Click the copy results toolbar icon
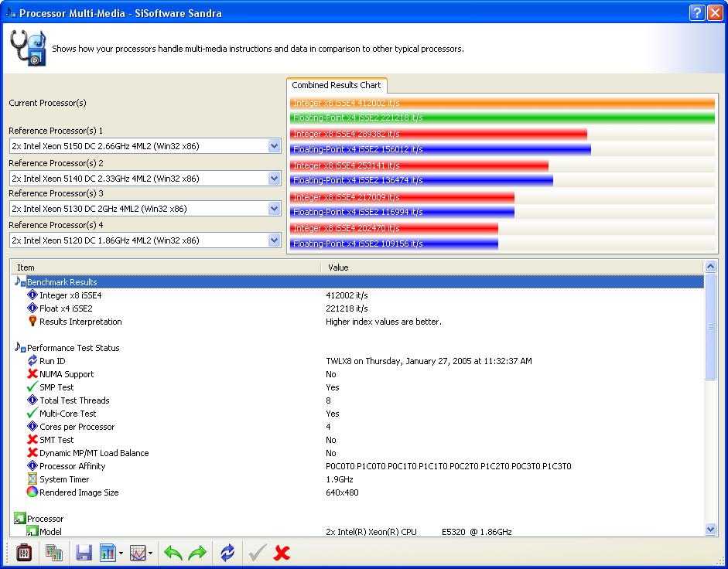Screen dimensions: 728x569 point(54,553)
